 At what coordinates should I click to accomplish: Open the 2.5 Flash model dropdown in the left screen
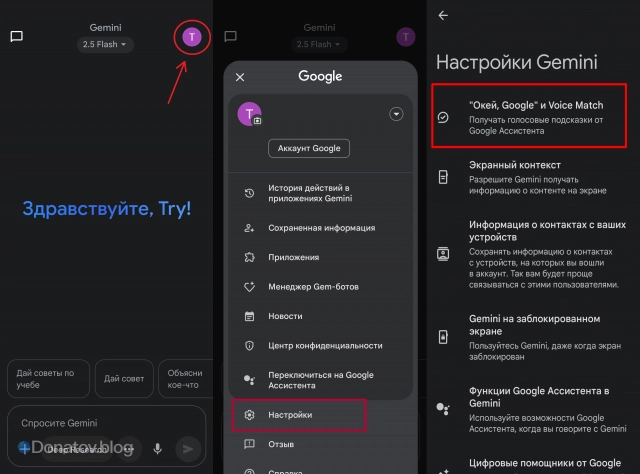[x=105, y=44]
